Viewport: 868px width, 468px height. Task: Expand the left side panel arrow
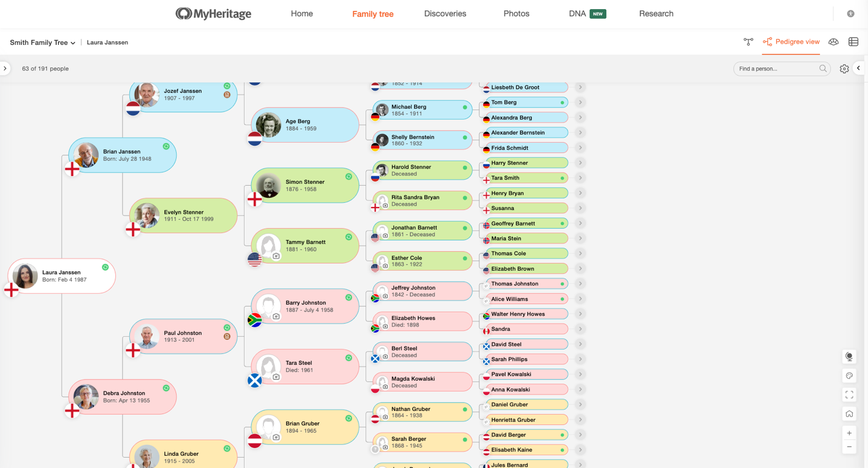(x=5, y=69)
